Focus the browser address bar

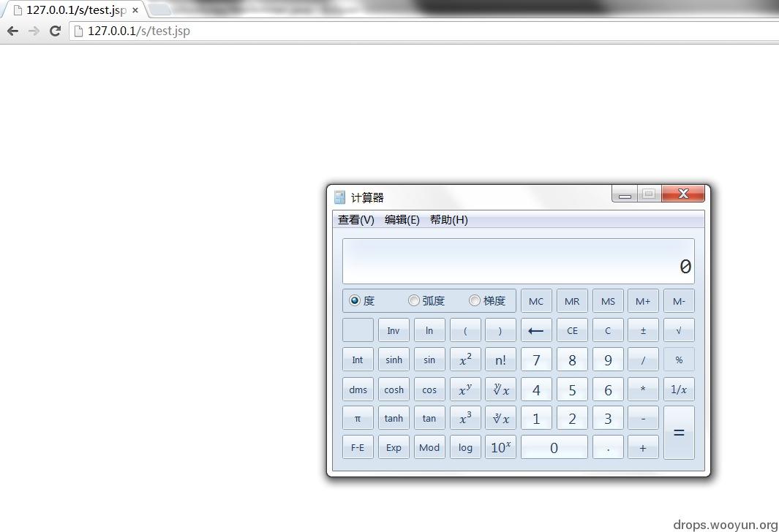(x=425, y=31)
